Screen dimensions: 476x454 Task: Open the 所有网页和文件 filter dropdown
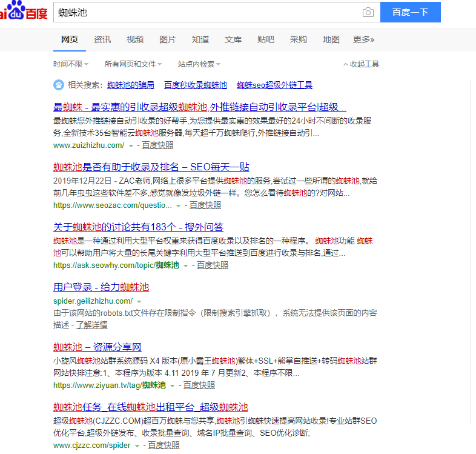(x=133, y=64)
